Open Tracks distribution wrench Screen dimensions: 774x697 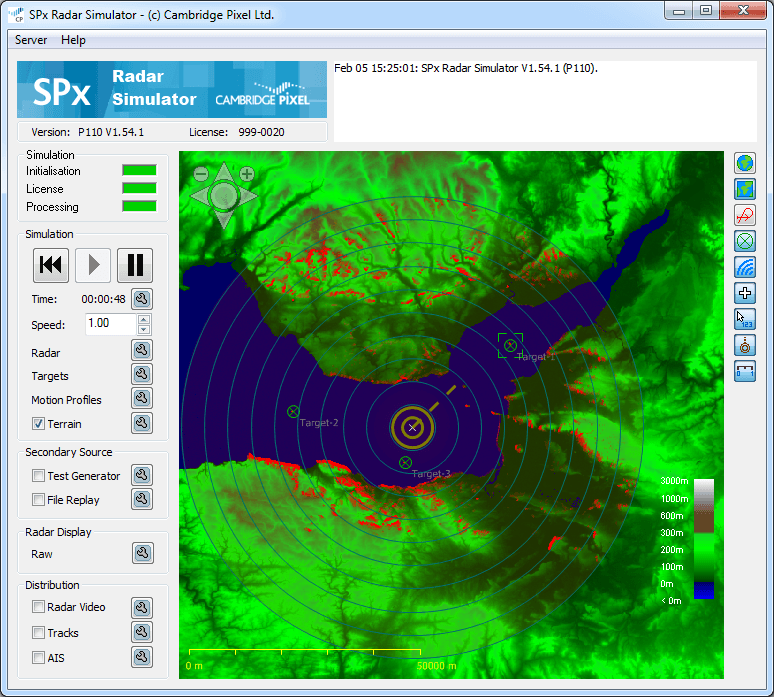click(142, 632)
